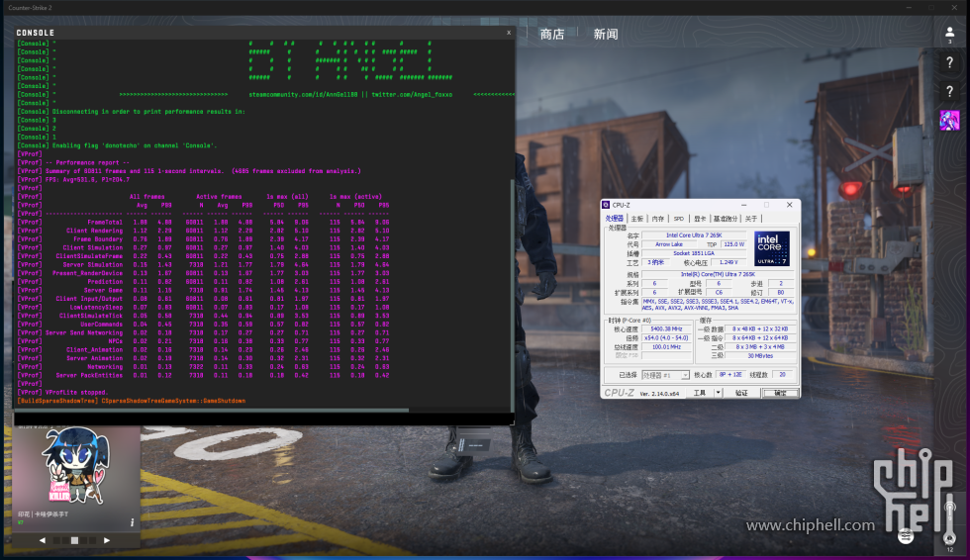The height and width of the screenshot is (560, 970).
Task: Select the last carousel page indicator
Action: click(x=92, y=540)
